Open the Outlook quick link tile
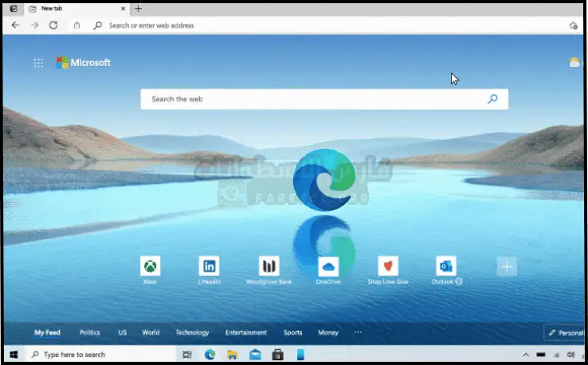The height and width of the screenshot is (365, 588). click(x=446, y=267)
